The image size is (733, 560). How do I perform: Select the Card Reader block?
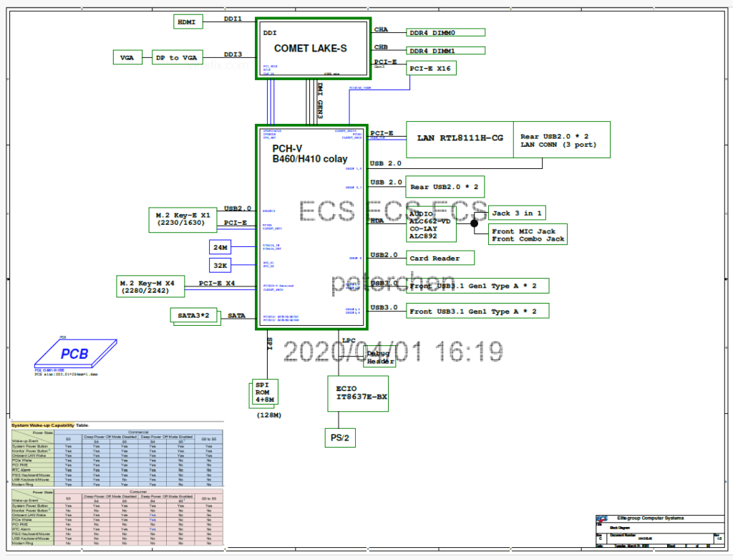click(x=439, y=258)
